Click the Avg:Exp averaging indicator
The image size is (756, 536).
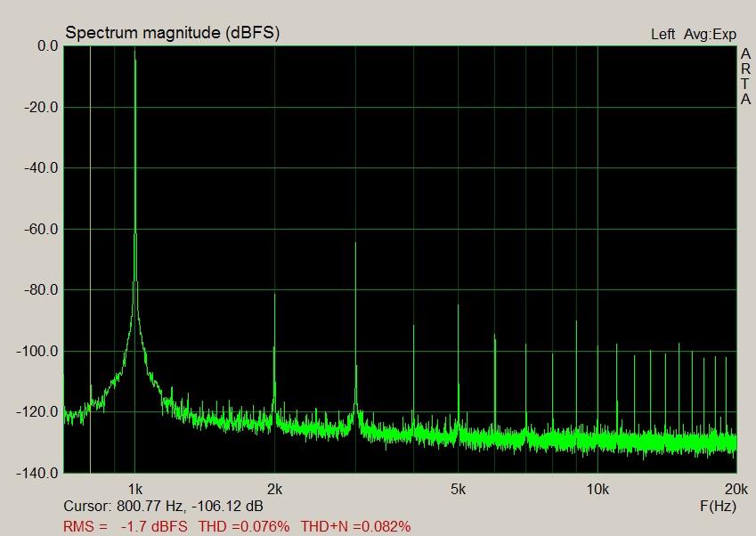click(x=710, y=35)
